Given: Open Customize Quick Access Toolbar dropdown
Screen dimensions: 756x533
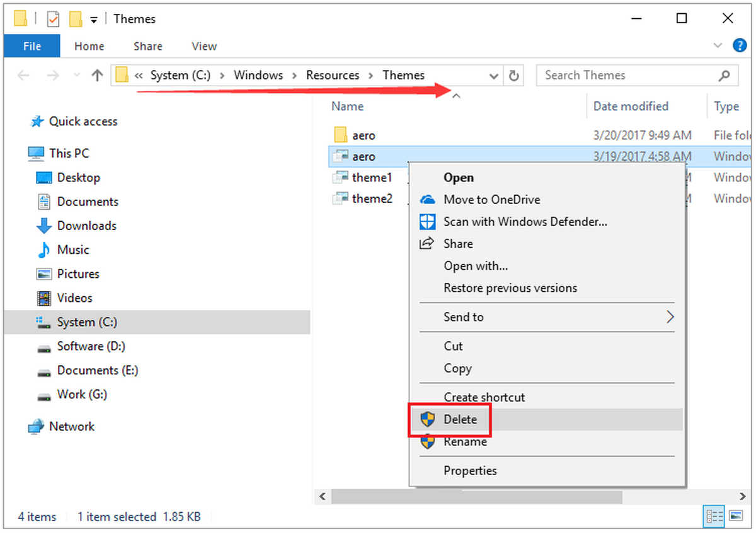Looking at the screenshot, I should click(93, 20).
